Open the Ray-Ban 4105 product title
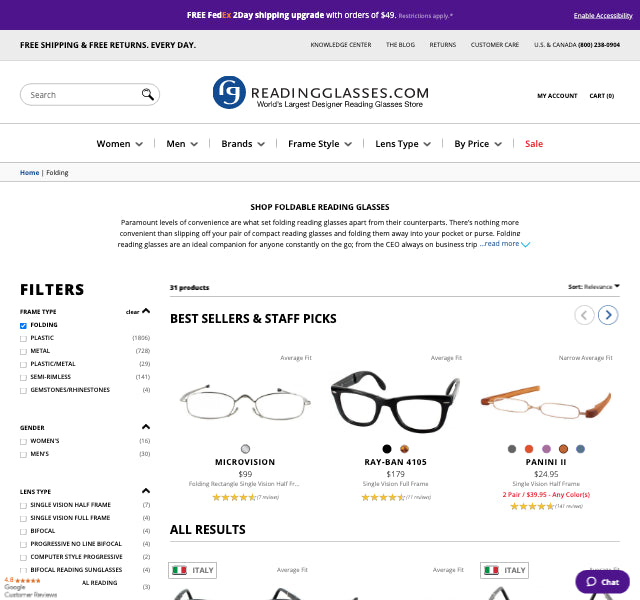The image size is (640, 600). pyautogui.click(x=395, y=462)
